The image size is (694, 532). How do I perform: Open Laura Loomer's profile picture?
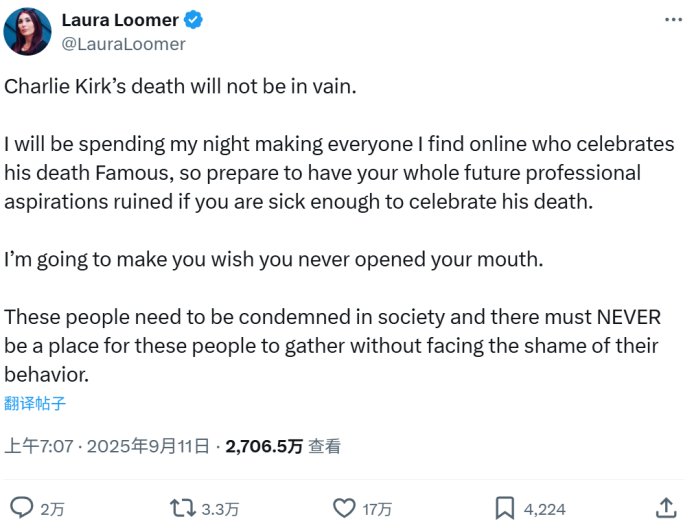(x=28, y=32)
